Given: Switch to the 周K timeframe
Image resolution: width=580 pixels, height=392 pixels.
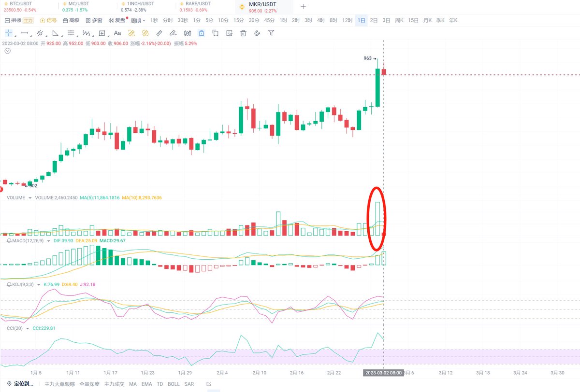Looking at the screenshot, I should [399, 20].
